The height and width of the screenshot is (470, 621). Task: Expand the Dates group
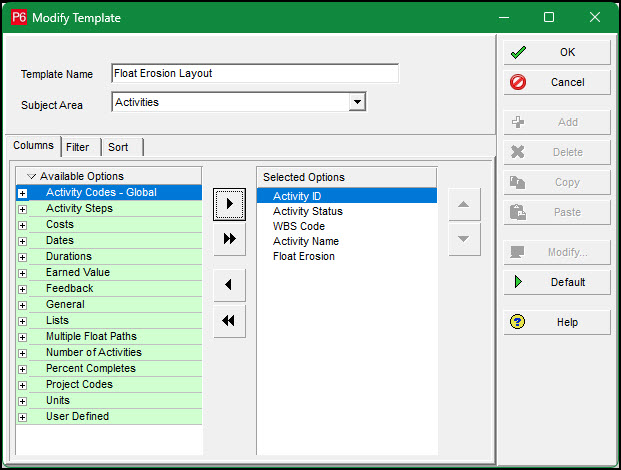pos(23,241)
